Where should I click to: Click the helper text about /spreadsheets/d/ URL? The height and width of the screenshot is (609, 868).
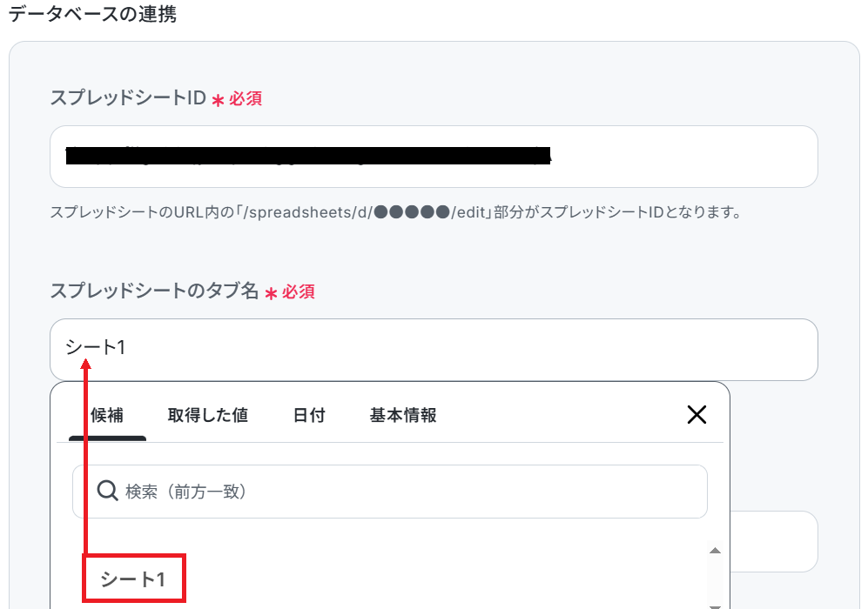click(396, 212)
